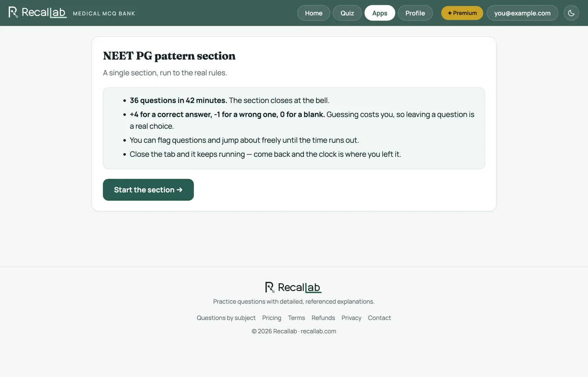Click the "NEET PG pattern section" heading
Screen dimensions: 588x377
coord(169,56)
